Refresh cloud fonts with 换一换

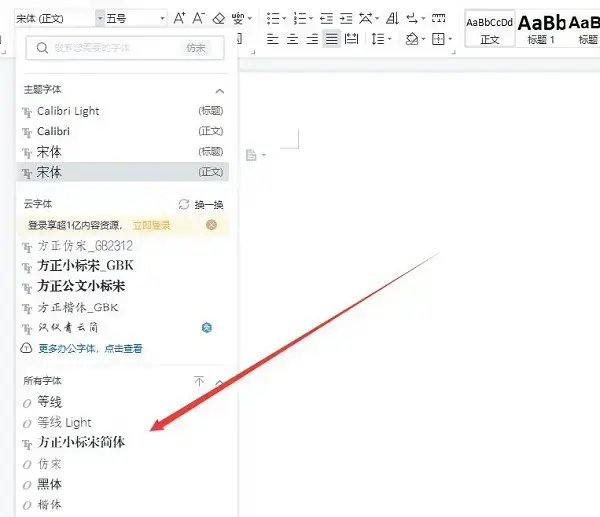(201, 205)
